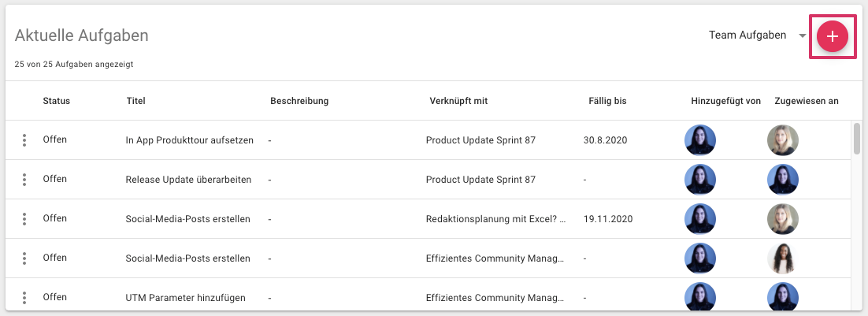Click the pink plus add-task button
The height and width of the screenshot is (316, 868).
coord(833,36)
